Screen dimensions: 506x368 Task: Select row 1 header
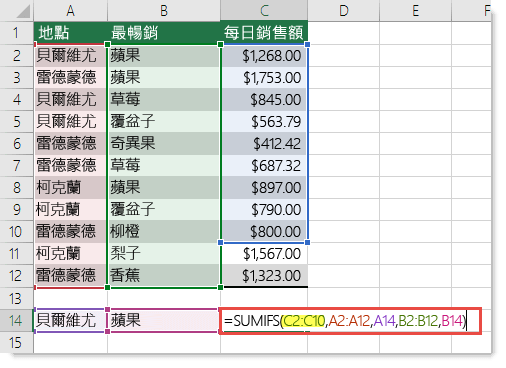16,33
